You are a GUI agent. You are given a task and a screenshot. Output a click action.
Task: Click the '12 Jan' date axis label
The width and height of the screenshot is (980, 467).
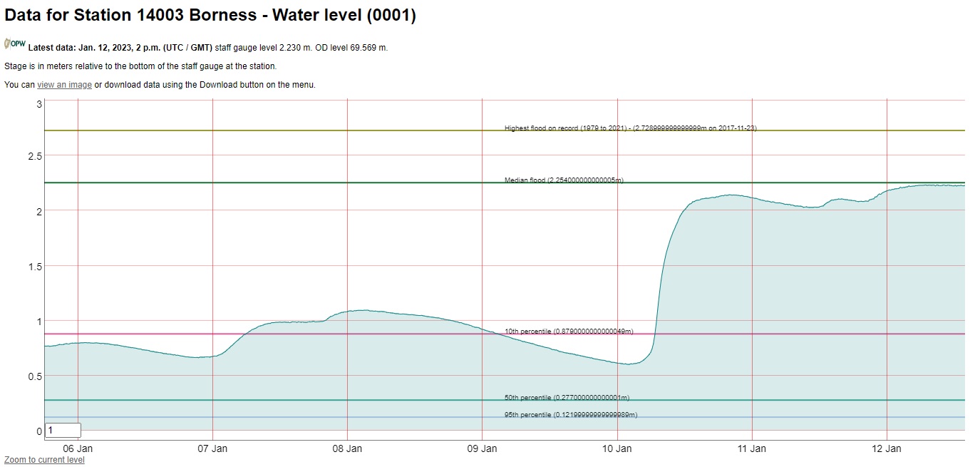[887, 448]
